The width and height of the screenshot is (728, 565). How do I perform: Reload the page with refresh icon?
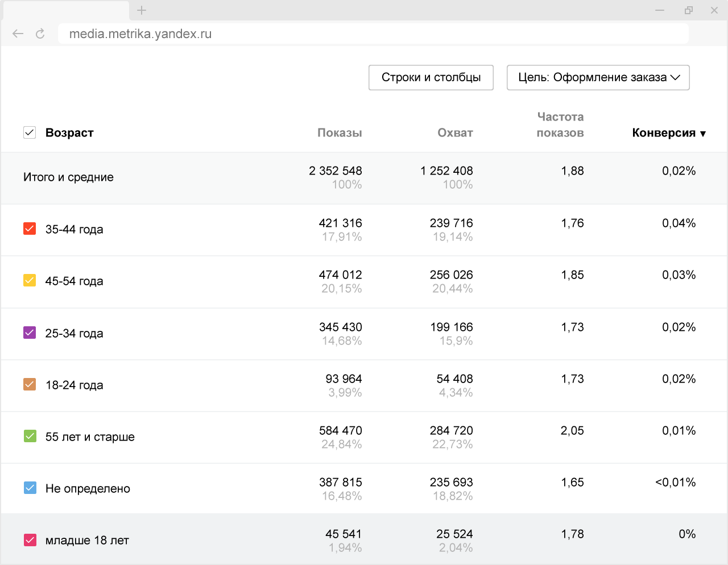(40, 34)
